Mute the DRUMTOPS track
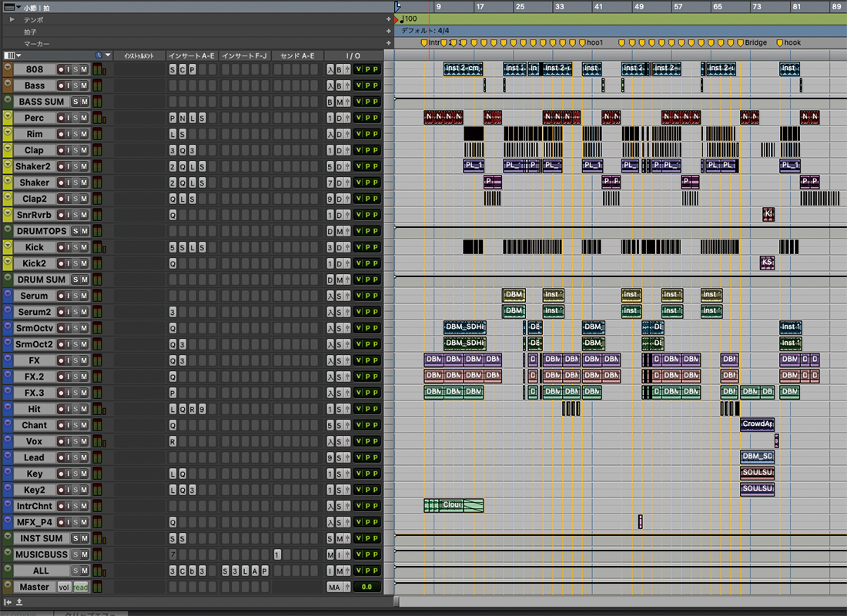This screenshot has width=847, height=616. click(x=84, y=231)
